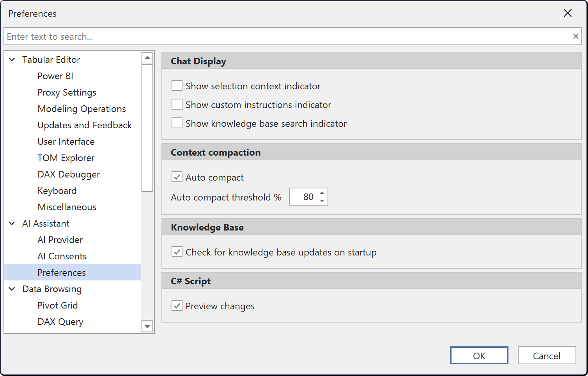Increase Auto compact threshold with up arrow
Viewport: 588px width, 376px height.
pyautogui.click(x=322, y=193)
